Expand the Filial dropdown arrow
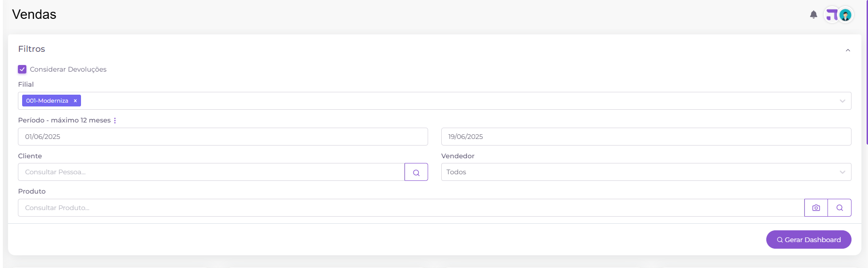Viewport: 868px width, 268px height. pos(843,101)
